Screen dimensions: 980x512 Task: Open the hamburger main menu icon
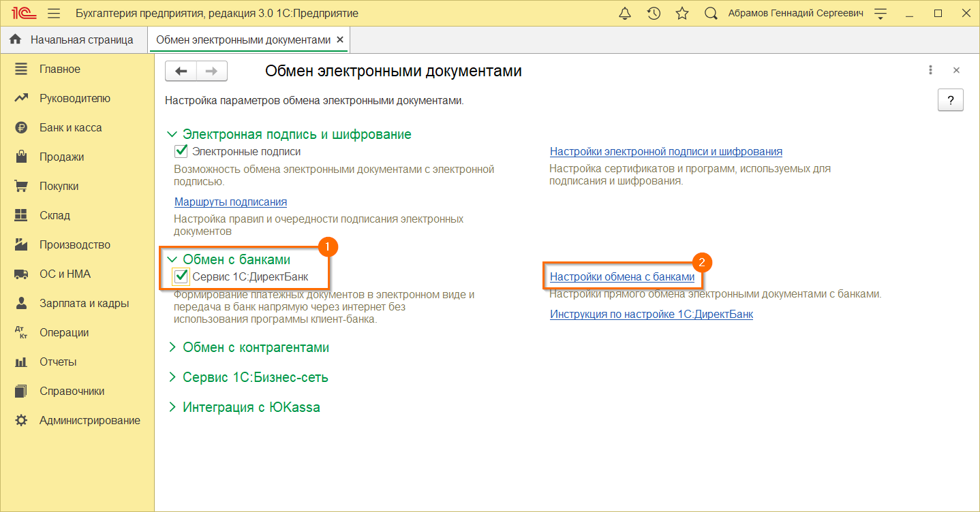point(55,14)
